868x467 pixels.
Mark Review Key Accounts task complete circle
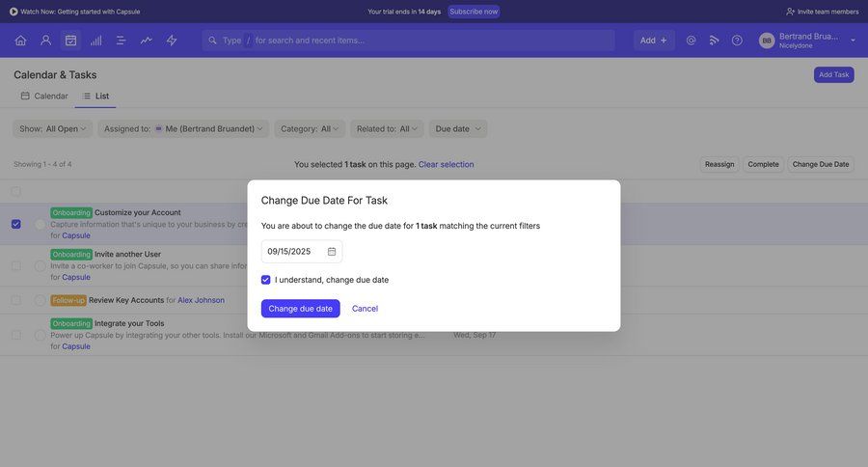pos(40,300)
